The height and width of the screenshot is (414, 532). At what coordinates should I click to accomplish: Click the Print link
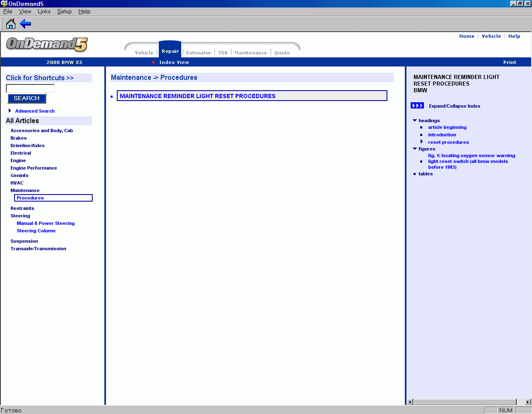click(x=510, y=62)
